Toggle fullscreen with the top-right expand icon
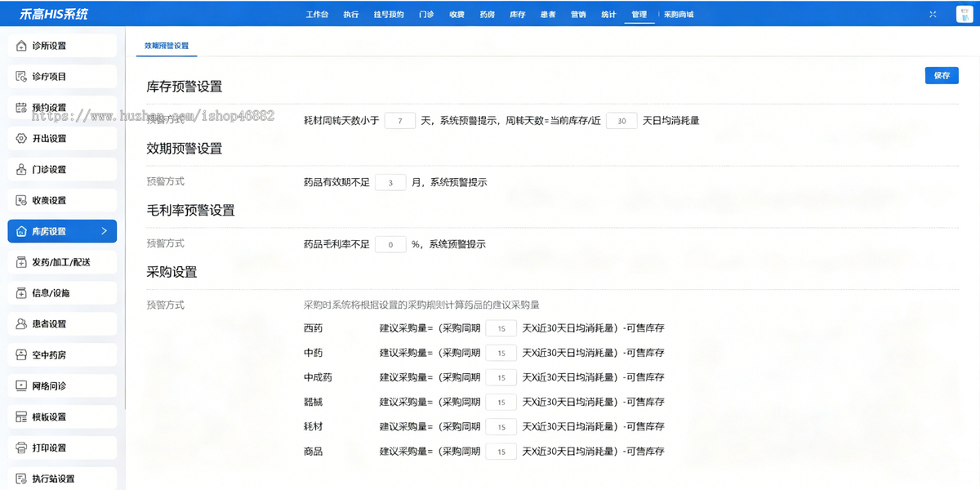 tap(933, 15)
